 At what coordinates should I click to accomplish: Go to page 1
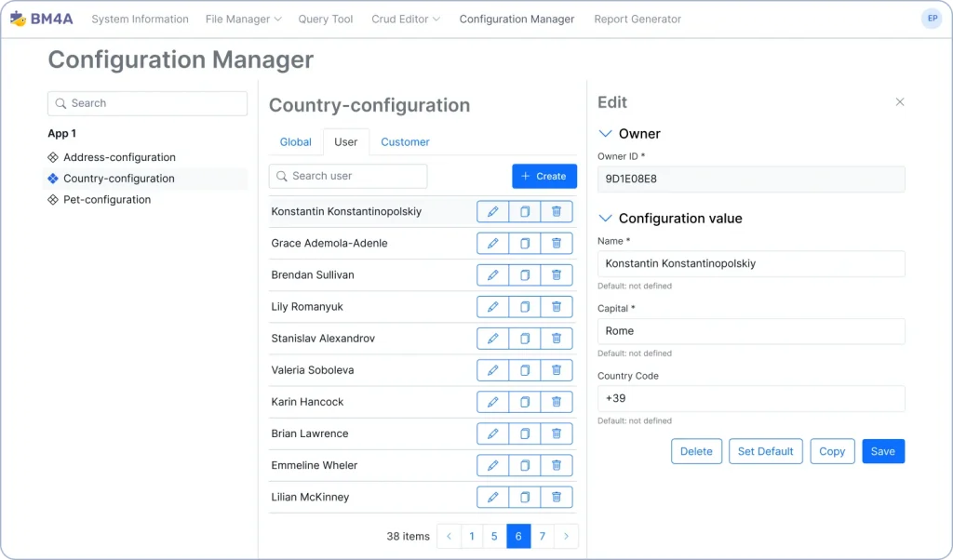[472, 537]
